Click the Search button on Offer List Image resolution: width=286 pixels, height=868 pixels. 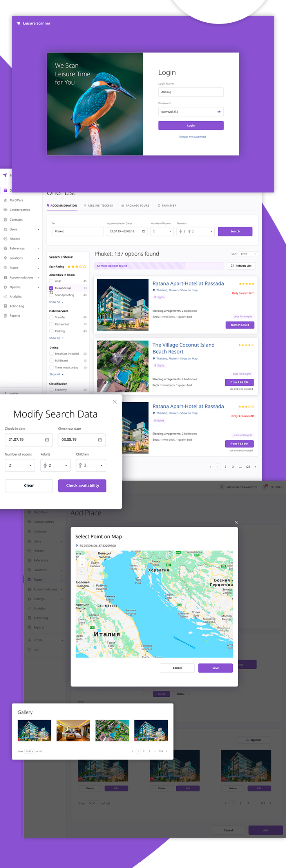pos(235,231)
